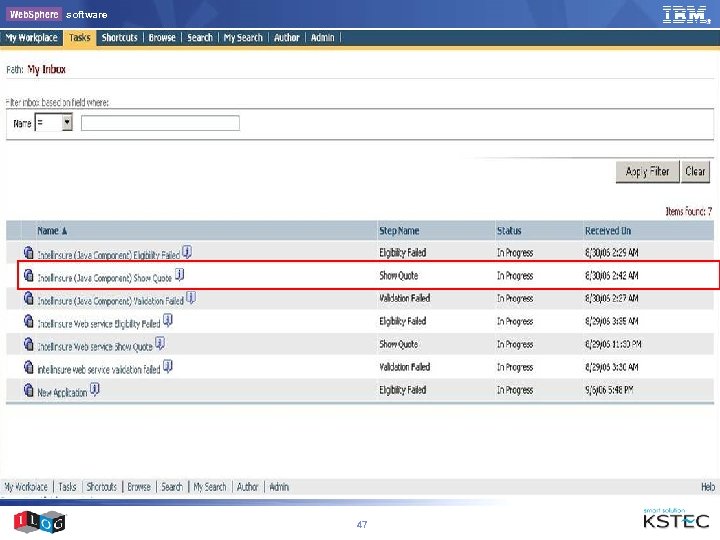Open task icon for Intellinsure Java Component Validation Failed
This screenshot has height=540, width=720.
coord(28,298)
